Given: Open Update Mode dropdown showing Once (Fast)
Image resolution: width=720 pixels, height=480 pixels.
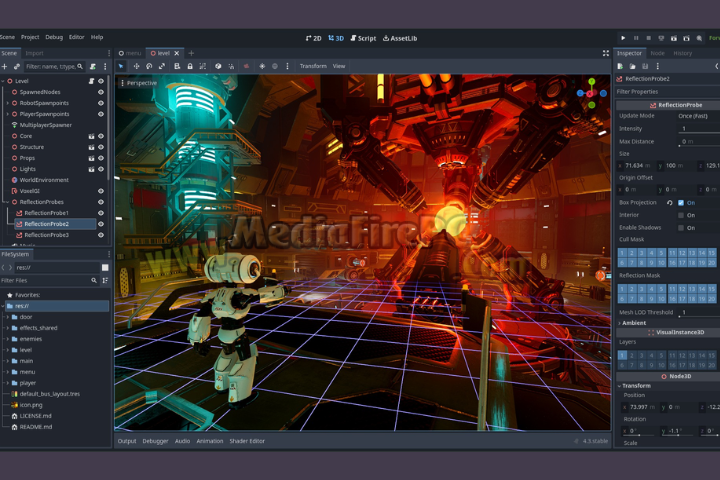Looking at the screenshot, I should 698,116.
